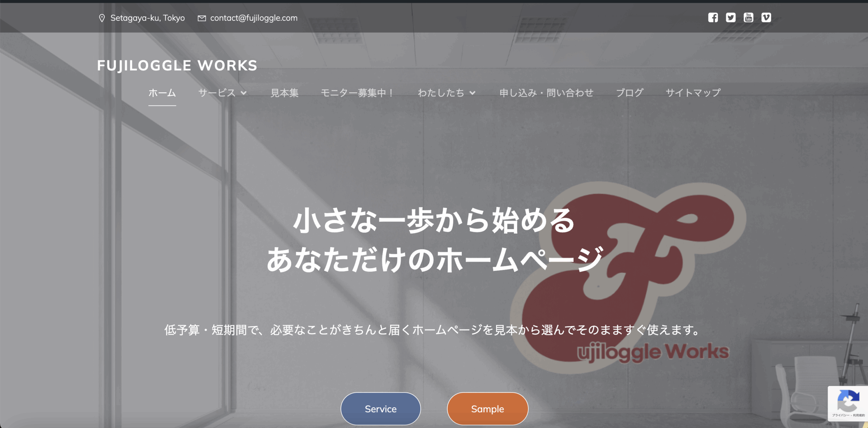The image size is (868, 428).
Task: Click the reCAPTCHA badge logo
Action: pos(848,401)
